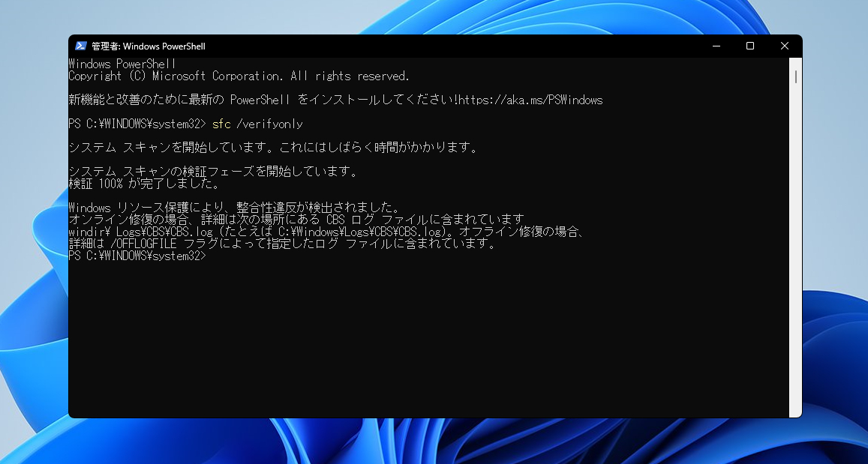Click the Copyright (C) Microsoft Corporation line
868x464 pixels.
click(239, 76)
